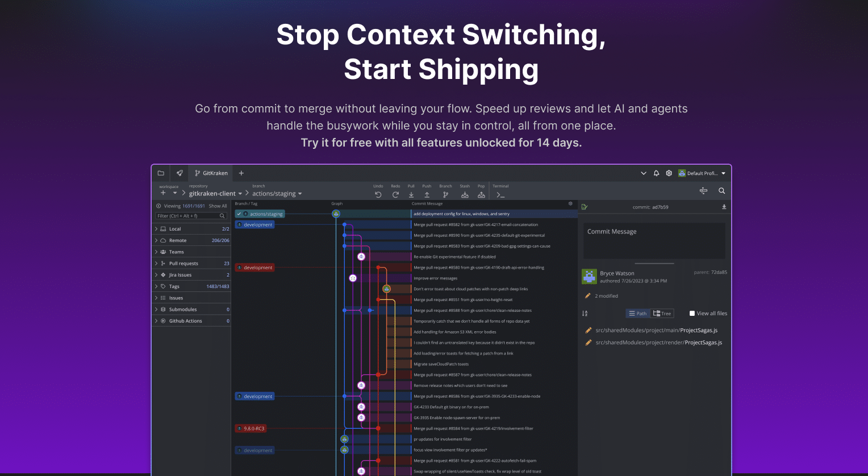The width and height of the screenshot is (868, 476).
Task: Open graph column settings gear
Action: 570,203
